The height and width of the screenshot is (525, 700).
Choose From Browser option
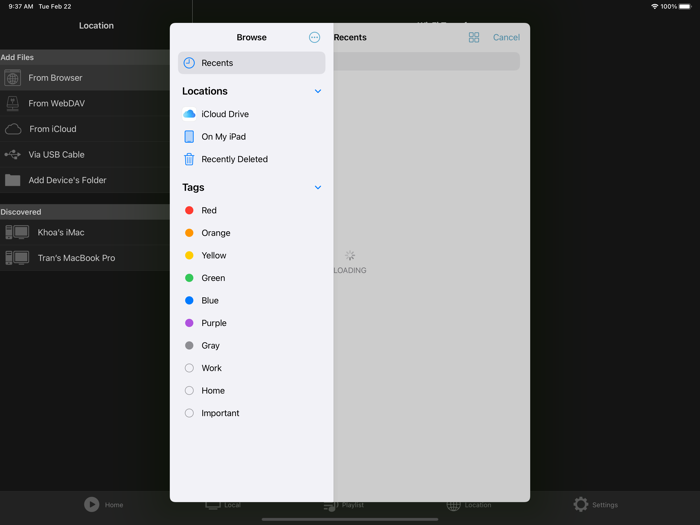pos(85,78)
